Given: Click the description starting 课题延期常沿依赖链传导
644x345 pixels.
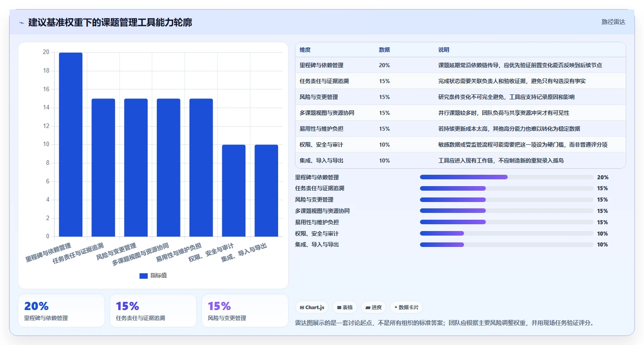Looking at the screenshot, I should (x=520, y=65).
